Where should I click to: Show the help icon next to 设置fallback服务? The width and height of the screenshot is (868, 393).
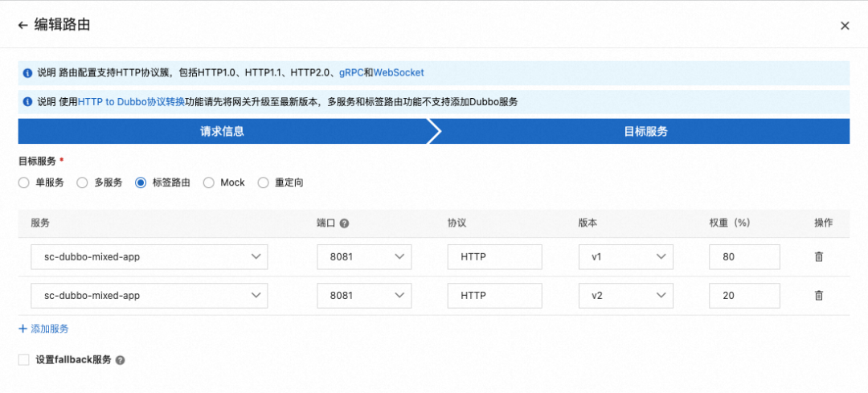pos(120,360)
